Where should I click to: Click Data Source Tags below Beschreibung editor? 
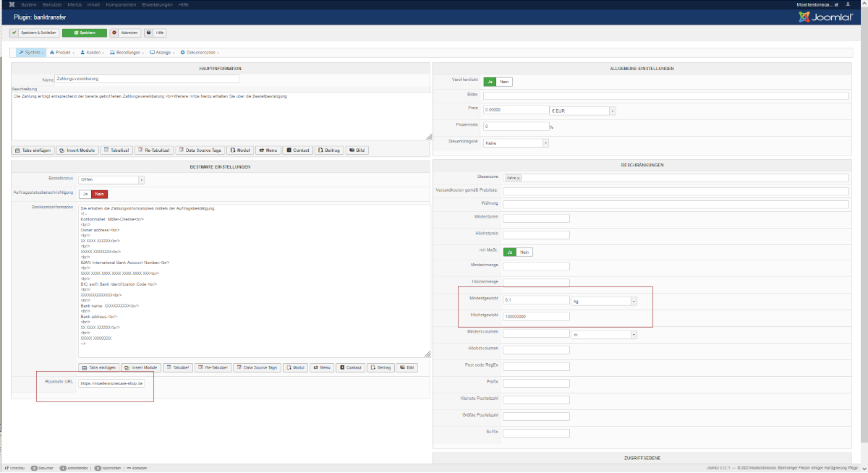[x=200, y=150]
